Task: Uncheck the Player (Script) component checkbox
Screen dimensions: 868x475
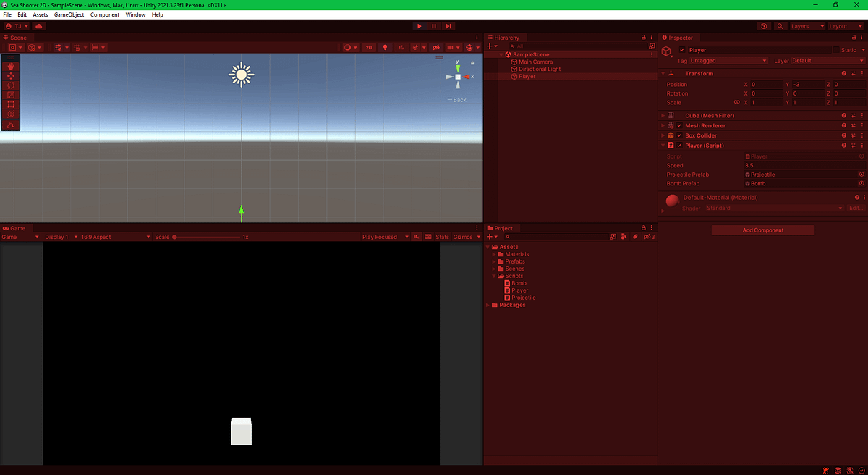Action: pos(679,146)
